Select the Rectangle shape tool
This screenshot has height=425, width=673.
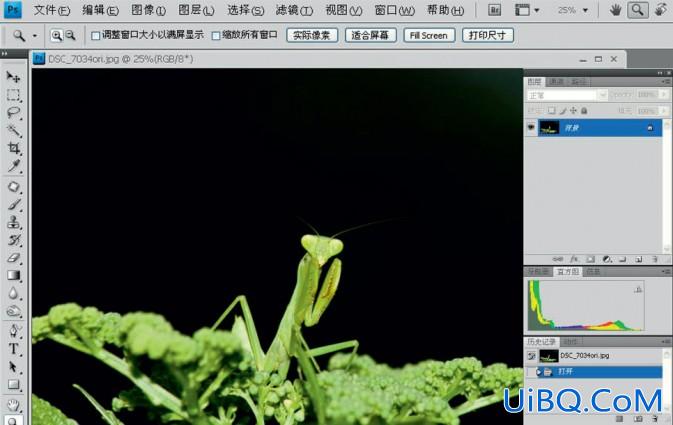coord(13,385)
